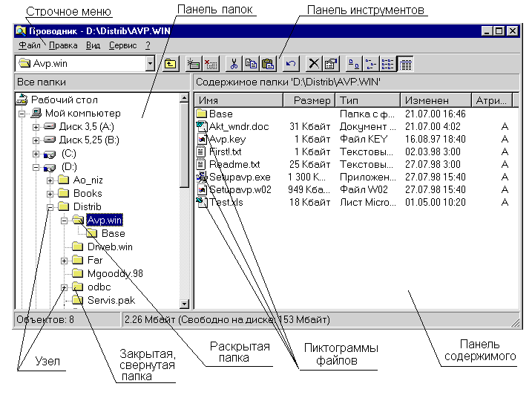Click the '21.07.00 4:02' date cell

tap(433, 126)
